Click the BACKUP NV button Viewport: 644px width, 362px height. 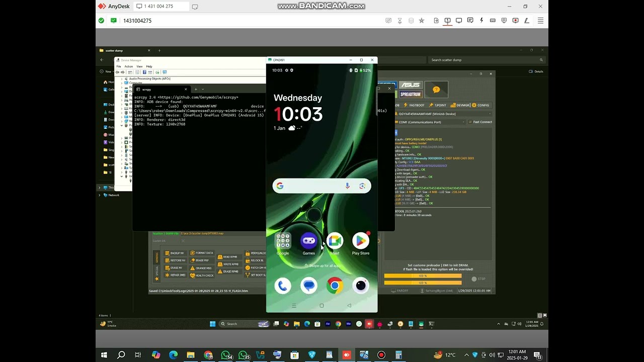(x=175, y=253)
